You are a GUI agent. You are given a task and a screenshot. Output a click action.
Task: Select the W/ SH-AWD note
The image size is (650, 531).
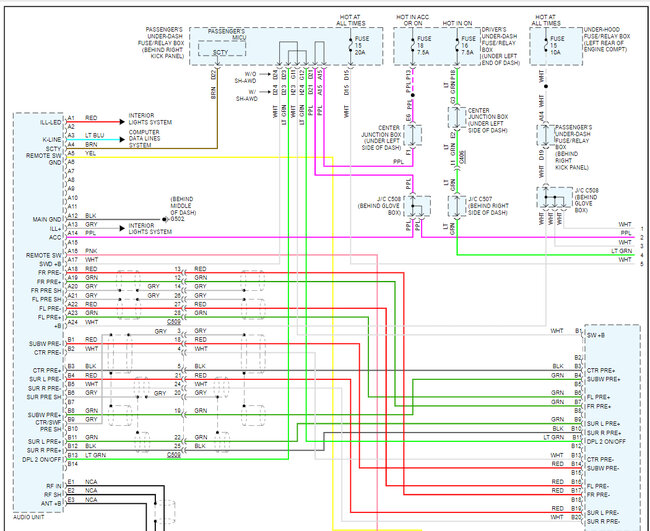(x=247, y=95)
